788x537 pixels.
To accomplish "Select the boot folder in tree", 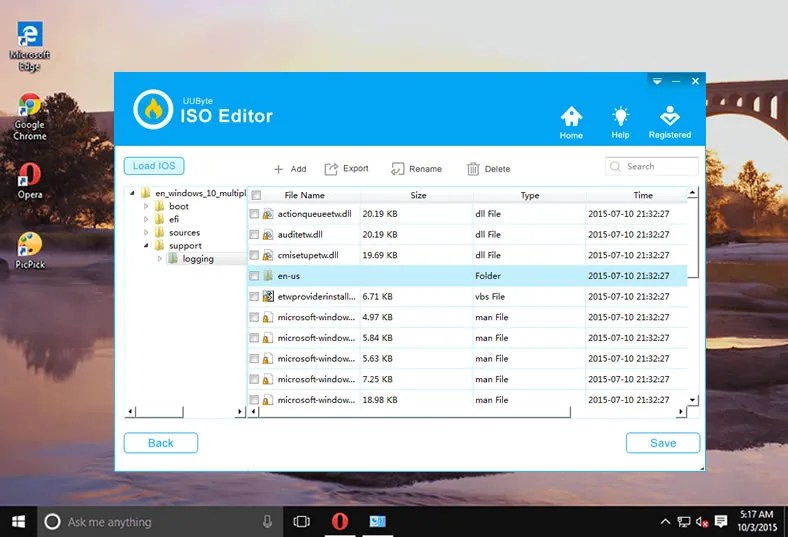I will [x=179, y=206].
